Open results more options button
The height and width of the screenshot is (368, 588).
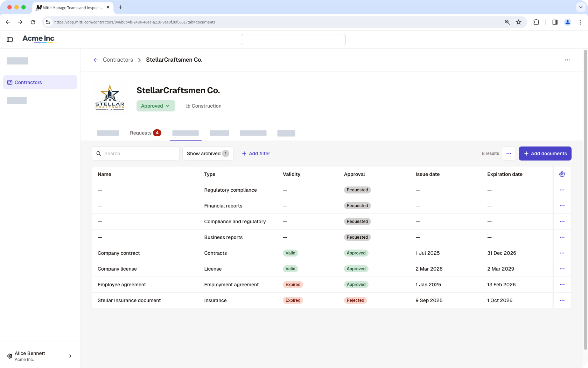coord(509,154)
